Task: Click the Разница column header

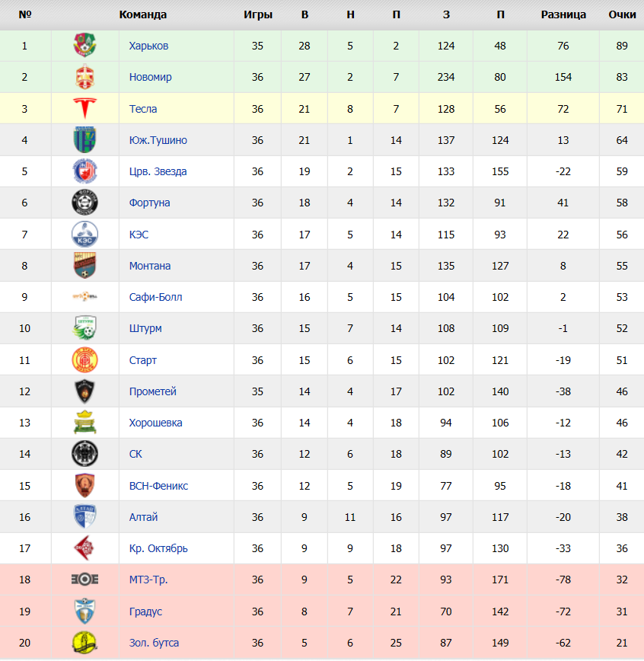Action: [x=563, y=14]
